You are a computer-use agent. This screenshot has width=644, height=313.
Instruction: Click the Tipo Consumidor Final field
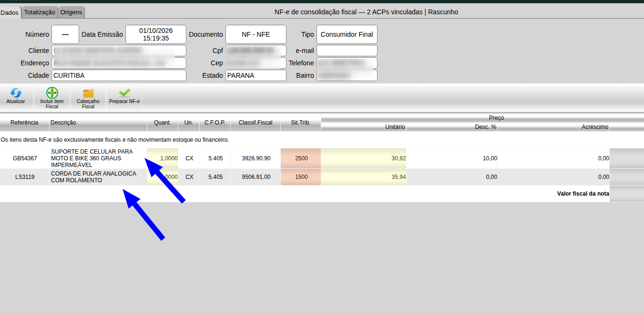(347, 34)
